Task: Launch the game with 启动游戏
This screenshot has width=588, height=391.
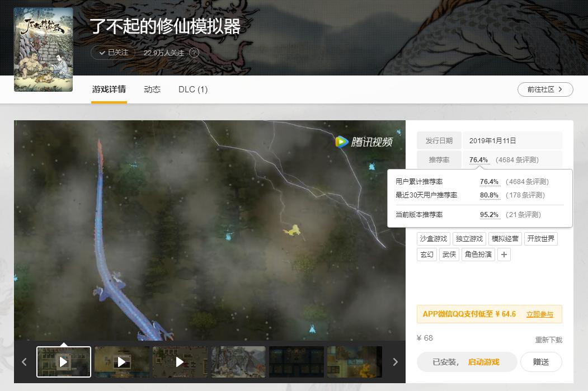Action: (x=483, y=362)
